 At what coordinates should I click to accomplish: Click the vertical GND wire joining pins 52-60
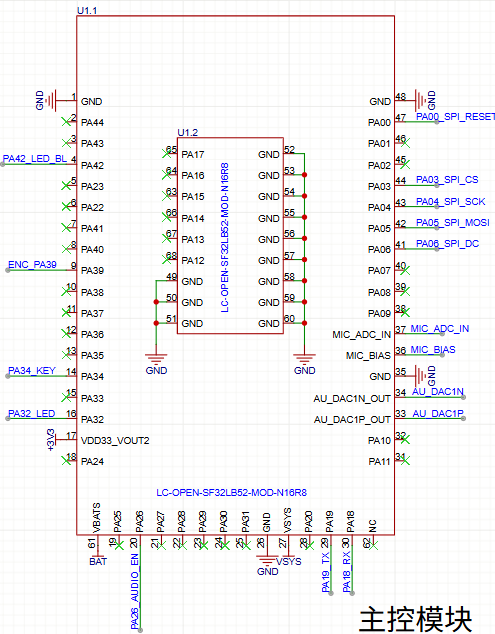(x=305, y=249)
